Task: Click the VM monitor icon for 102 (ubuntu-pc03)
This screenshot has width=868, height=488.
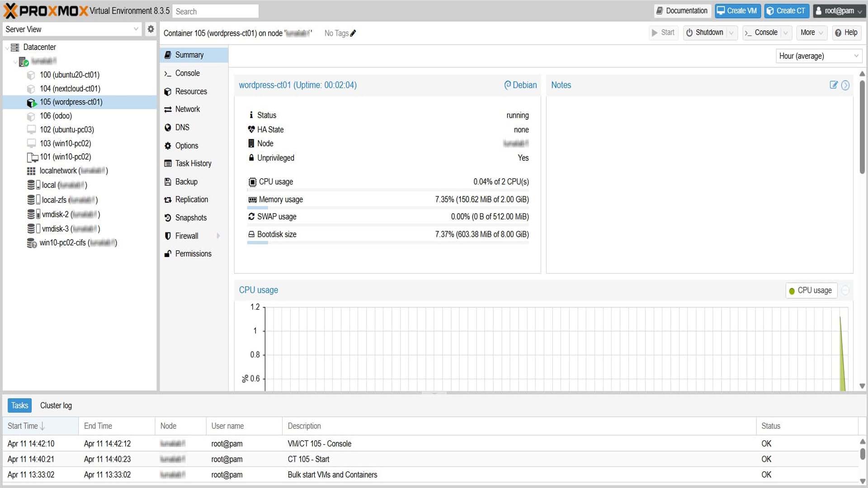Action: [31, 130]
